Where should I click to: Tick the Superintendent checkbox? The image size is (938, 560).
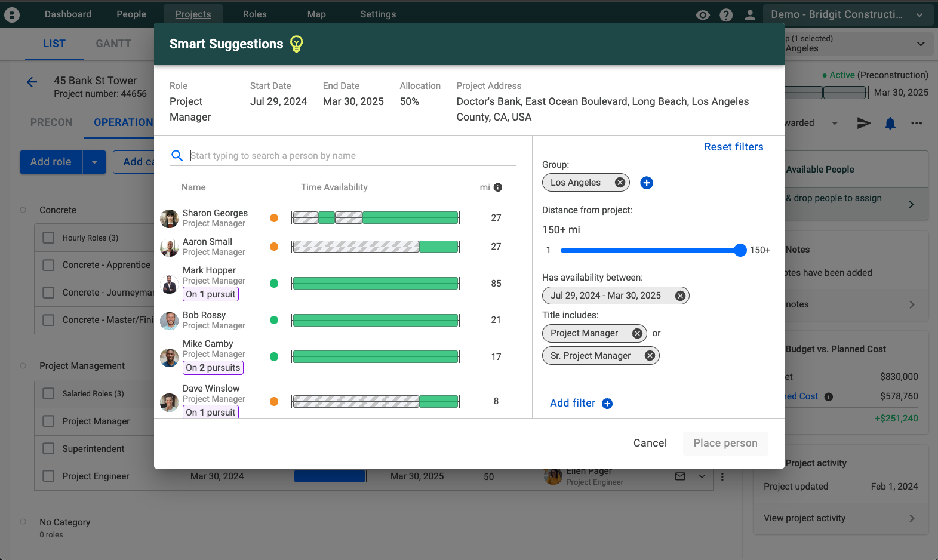click(49, 449)
